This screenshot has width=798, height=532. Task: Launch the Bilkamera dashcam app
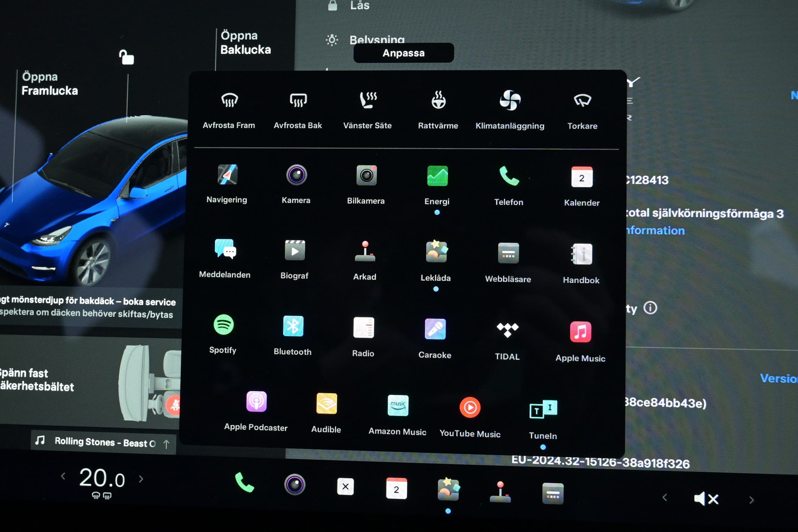[x=366, y=184]
